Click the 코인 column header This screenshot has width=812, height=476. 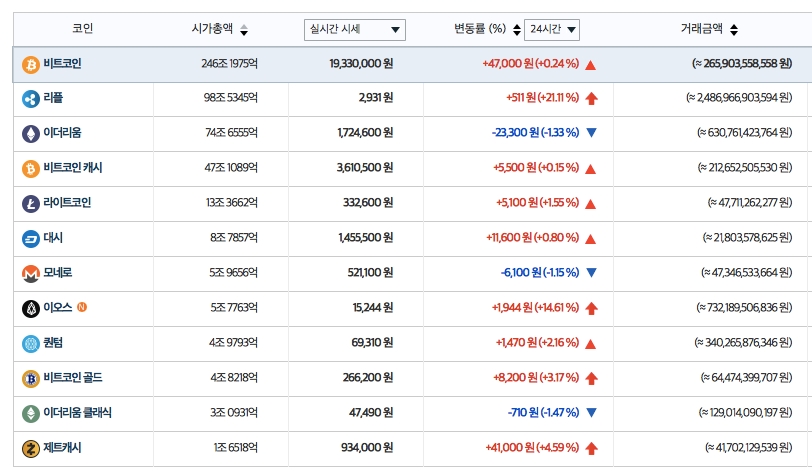(83, 29)
